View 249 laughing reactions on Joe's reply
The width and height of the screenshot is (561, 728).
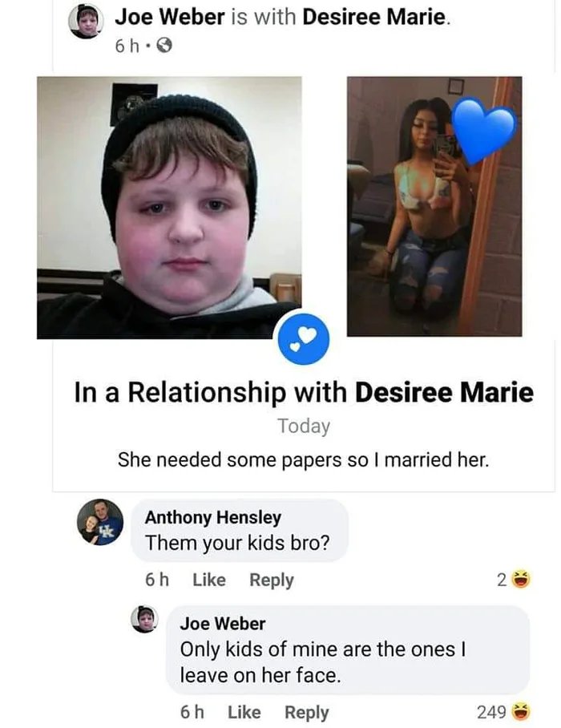coord(504,711)
